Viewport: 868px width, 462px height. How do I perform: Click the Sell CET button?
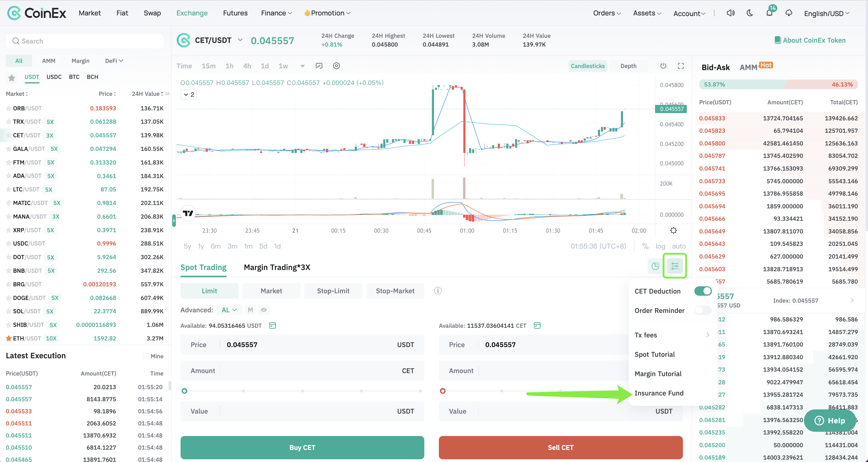click(561, 447)
